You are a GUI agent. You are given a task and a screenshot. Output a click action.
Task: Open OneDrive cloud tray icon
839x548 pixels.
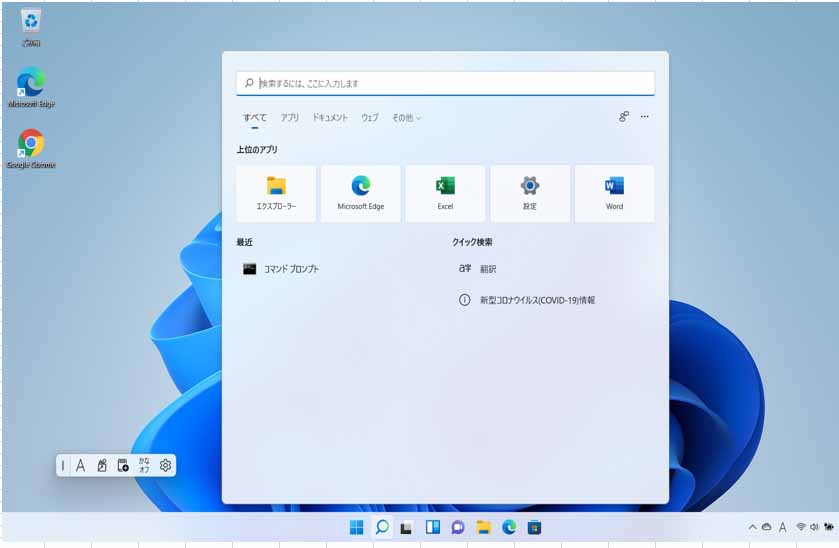click(x=766, y=527)
